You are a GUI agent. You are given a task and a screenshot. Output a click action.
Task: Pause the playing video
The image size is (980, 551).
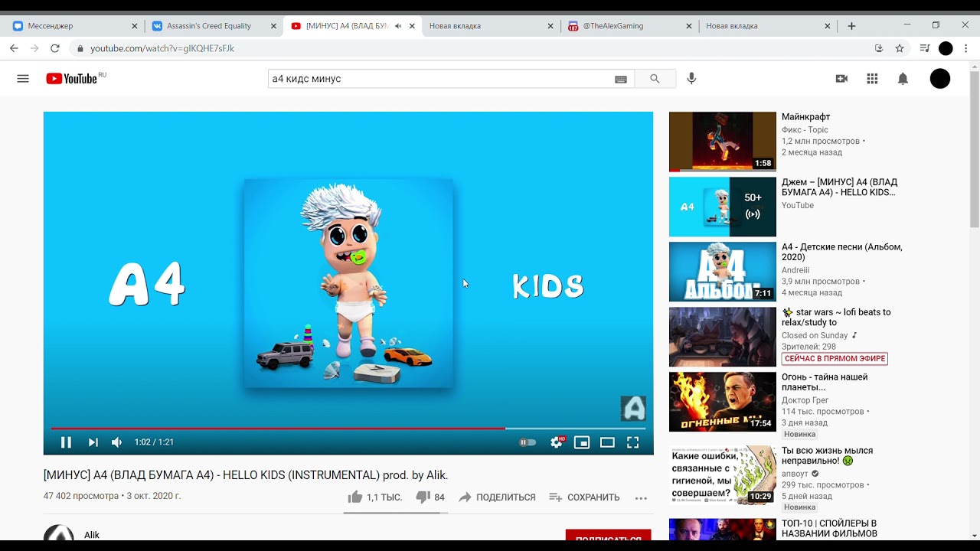point(66,442)
